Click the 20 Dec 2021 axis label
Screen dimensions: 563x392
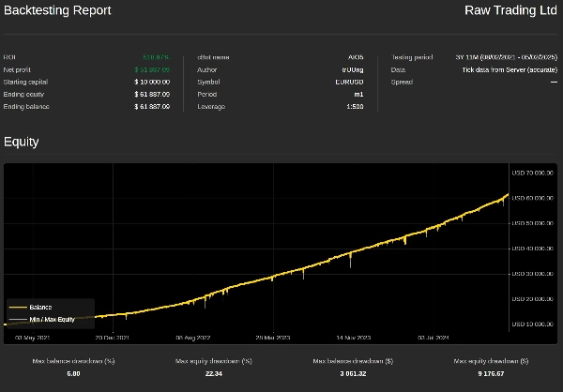coord(113,337)
